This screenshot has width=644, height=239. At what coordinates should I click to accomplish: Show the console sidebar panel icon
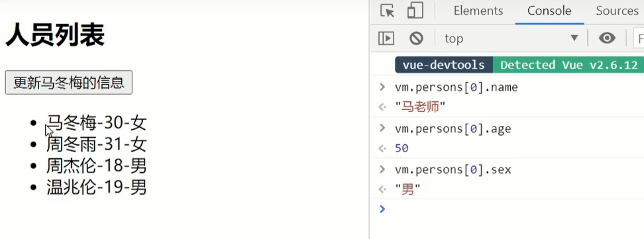coord(386,38)
